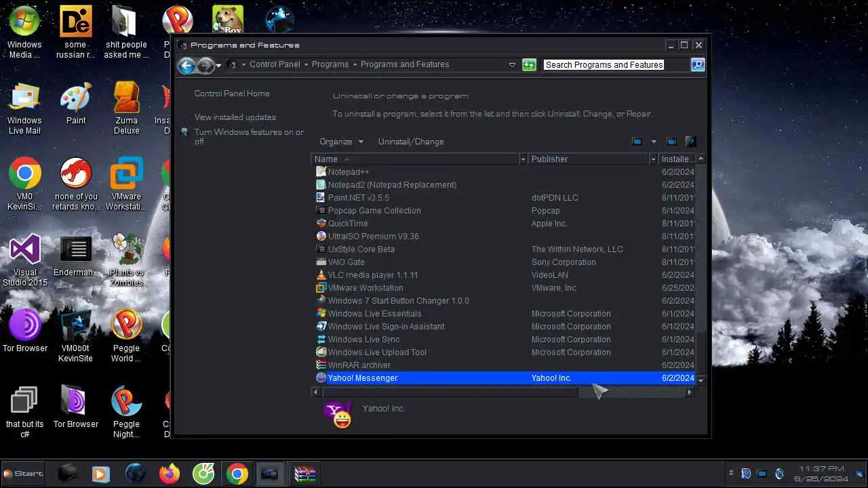Image resolution: width=868 pixels, height=488 pixels.
Task: Click Firefox icon in the taskbar
Action: point(170,474)
